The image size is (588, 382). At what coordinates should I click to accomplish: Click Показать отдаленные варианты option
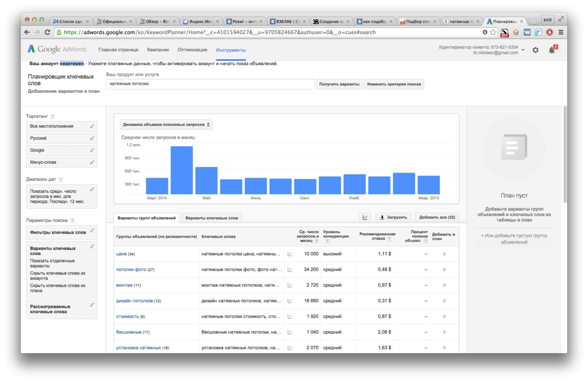click(x=52, y=263)
